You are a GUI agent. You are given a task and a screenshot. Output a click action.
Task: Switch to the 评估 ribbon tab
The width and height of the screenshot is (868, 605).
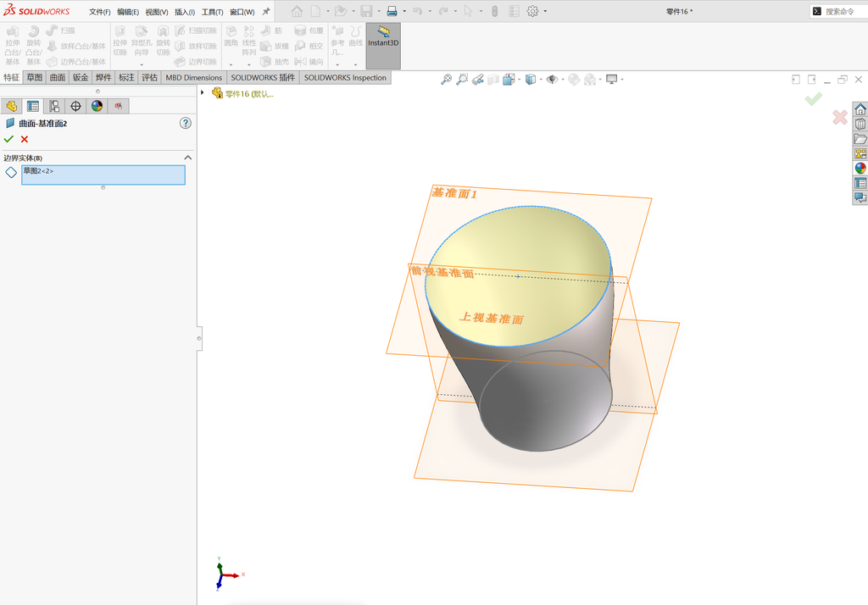coord(149,77)
